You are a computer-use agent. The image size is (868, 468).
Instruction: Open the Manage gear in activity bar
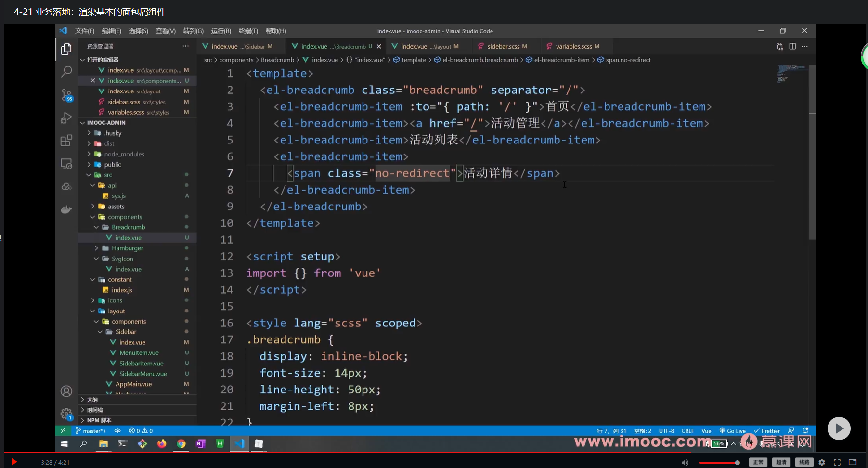(x=66, y=414)
